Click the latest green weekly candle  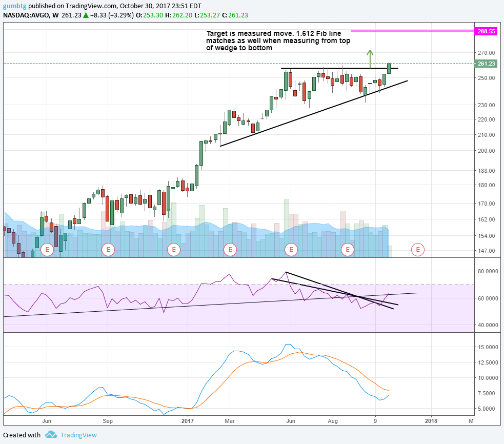click(389, 68)
